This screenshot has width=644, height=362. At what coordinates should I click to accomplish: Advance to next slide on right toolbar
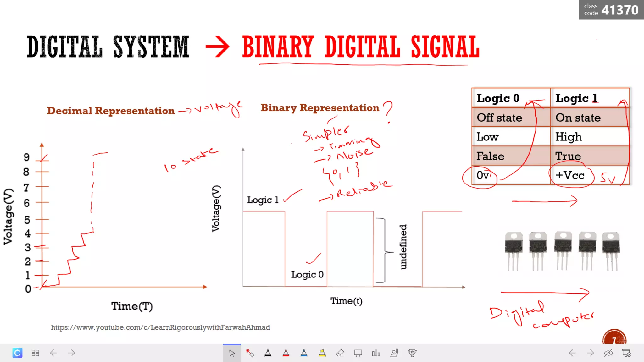click(x=591, y=353)
